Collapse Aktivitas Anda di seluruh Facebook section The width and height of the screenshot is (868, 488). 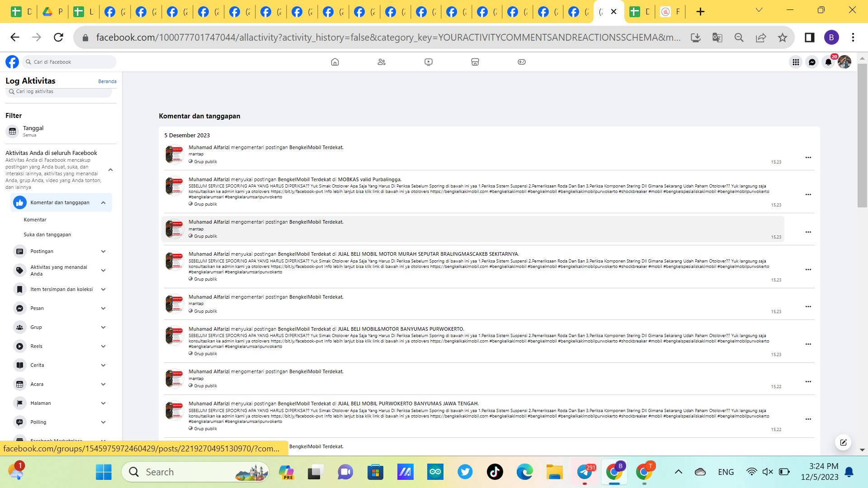pyautogui.click(x=110, y=170)
